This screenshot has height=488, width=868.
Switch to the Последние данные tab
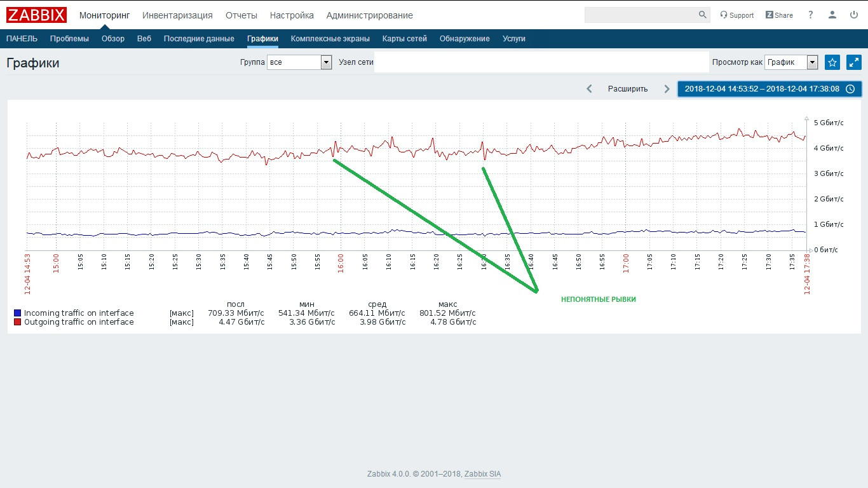pyautogui.click(x=199, y=39)
